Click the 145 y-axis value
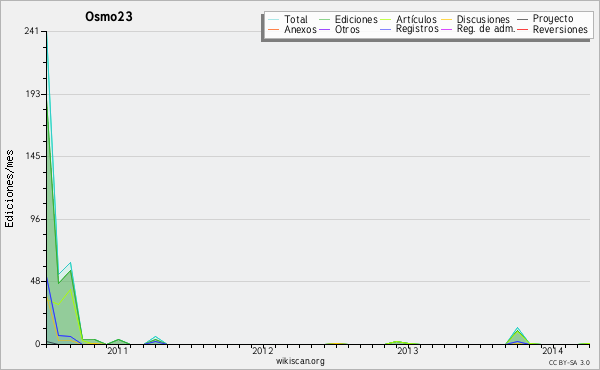 (x=32, y=156)
